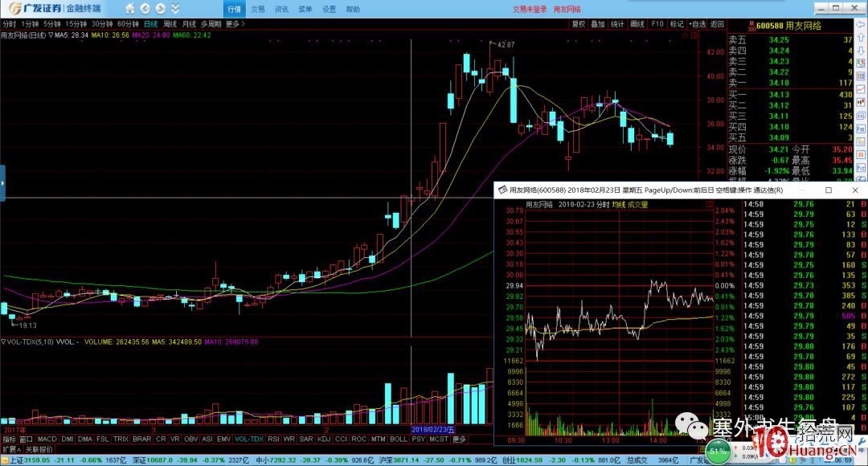
Task: Switch to the 15分钟 period
Action: (76, 24)
